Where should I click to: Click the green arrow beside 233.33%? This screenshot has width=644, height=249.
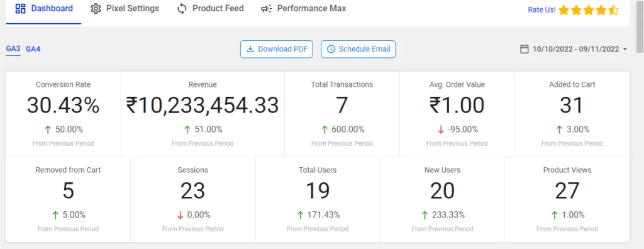coord(425,215)
